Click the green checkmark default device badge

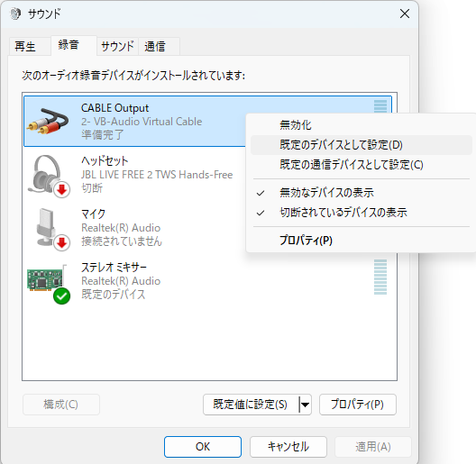[x=61, y=296]
